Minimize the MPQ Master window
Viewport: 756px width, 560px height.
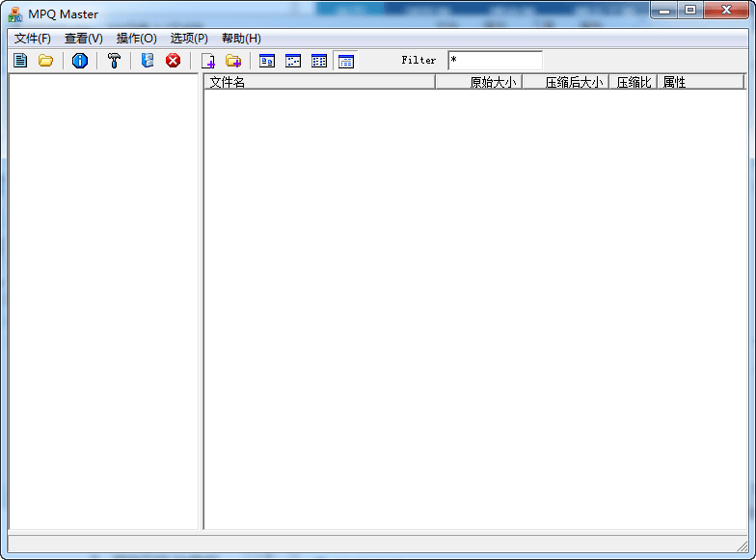click(664, 10)
